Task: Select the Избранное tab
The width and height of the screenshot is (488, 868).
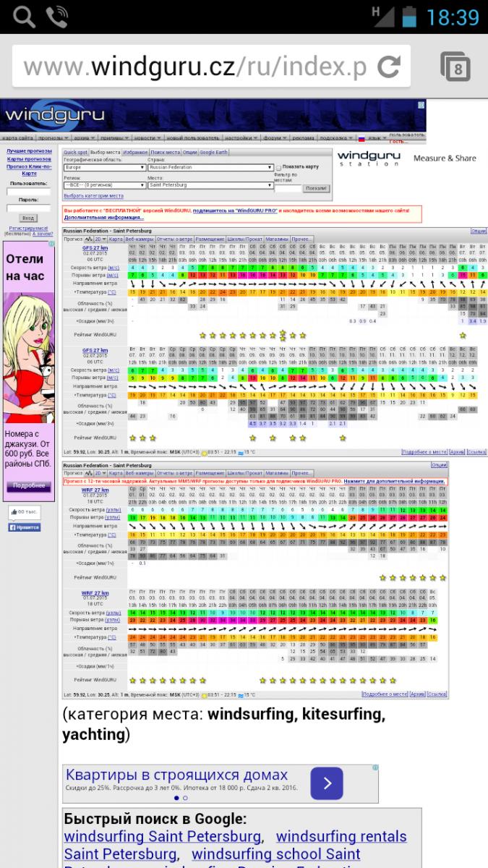Action: 135,153
